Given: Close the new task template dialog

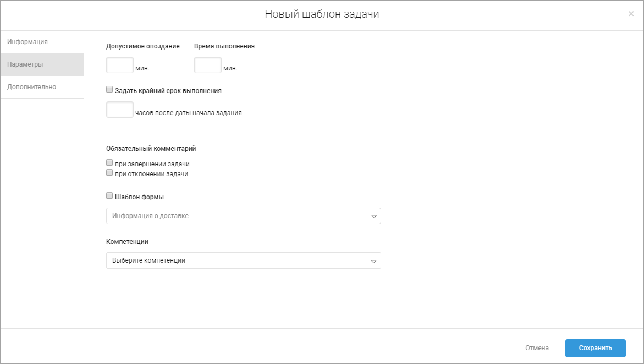Looking at the screenshot, I should coord(631,14).
